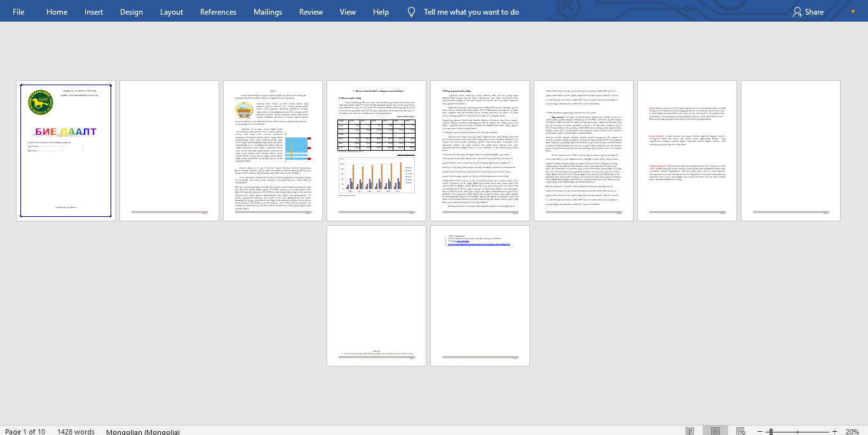Open the File menu
Viewport: 868px width, 435px height.
coord(18,12)
